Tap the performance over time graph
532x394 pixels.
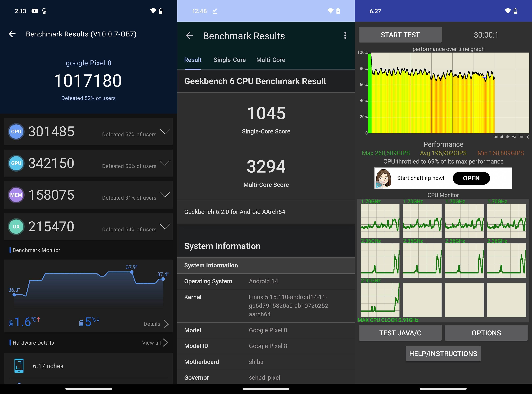tap(448, 93)
